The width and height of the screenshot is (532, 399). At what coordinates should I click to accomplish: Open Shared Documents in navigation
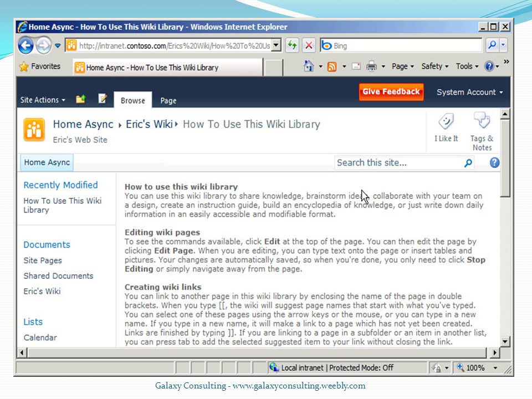[58, 276]
